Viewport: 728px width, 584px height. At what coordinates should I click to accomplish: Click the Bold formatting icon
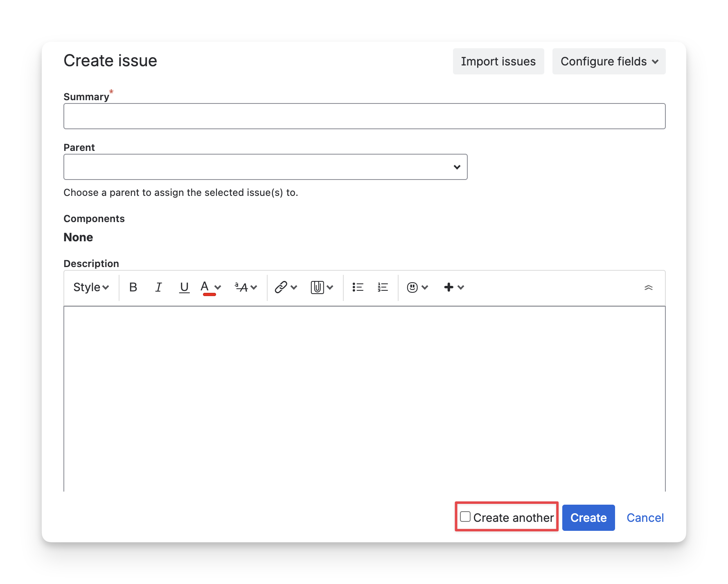click(133, 288)
